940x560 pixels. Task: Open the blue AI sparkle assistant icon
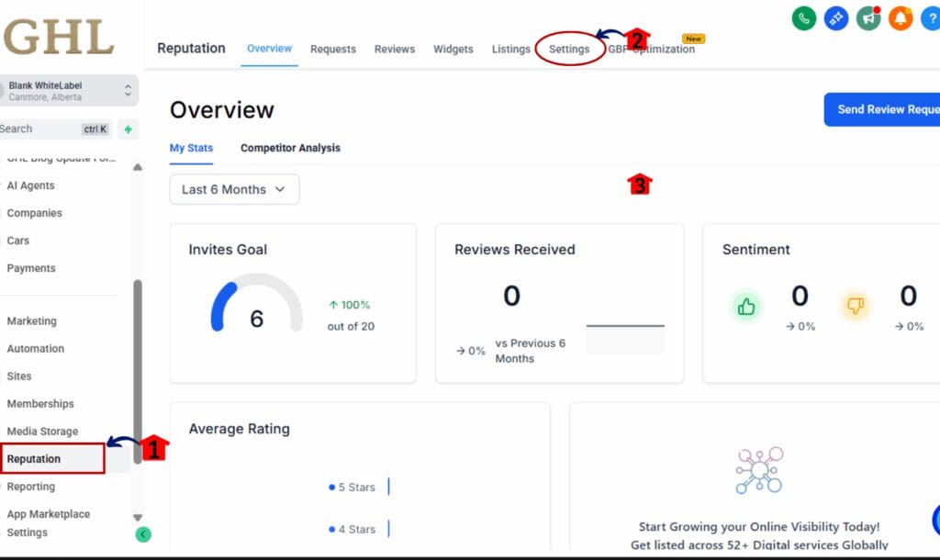point(835,17)
